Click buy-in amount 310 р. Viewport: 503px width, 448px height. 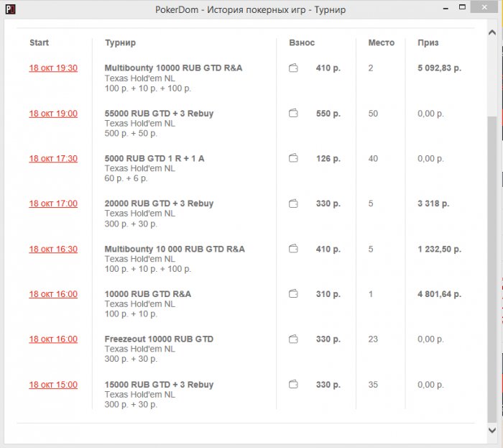click(328, 294)
